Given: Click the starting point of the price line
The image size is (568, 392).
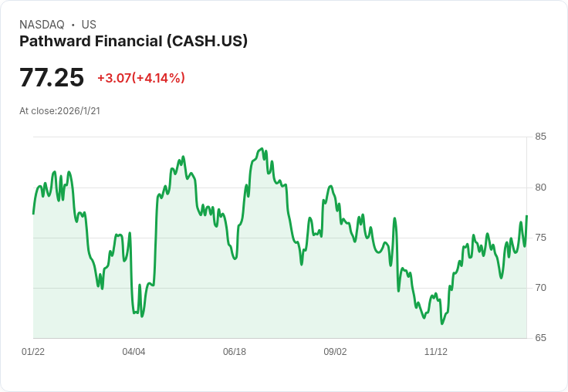Looking at the screenshot, I should [x=33, y=213].
